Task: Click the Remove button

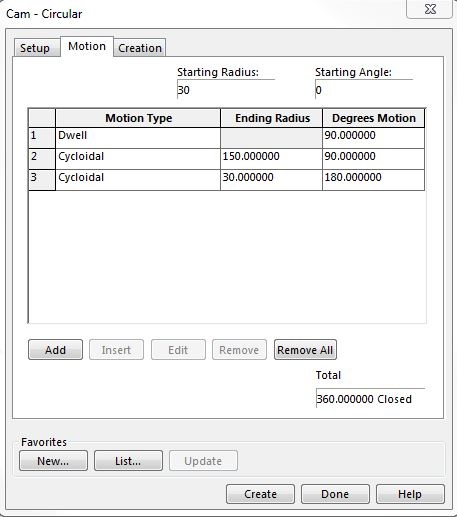Action: click(239, 350)
